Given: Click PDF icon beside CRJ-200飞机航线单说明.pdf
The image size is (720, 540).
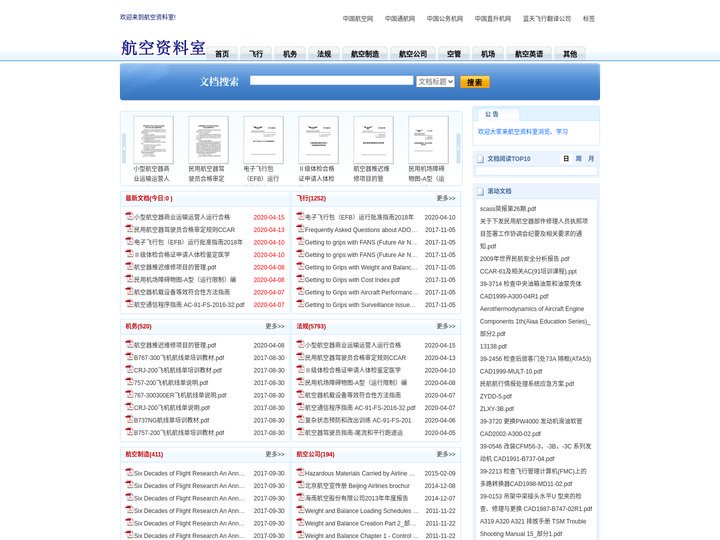Looking at the screenshot, I should (x=129, y=407).
